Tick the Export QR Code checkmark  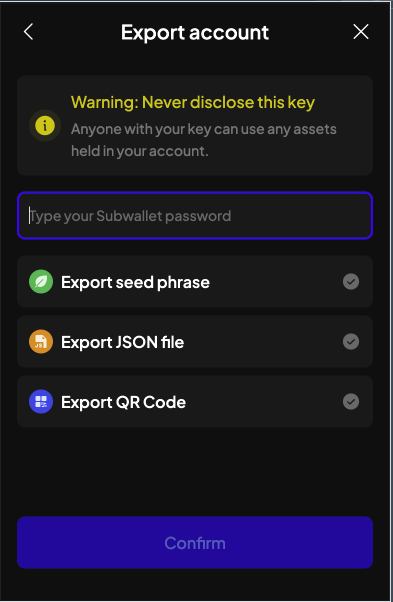point(351,402)
